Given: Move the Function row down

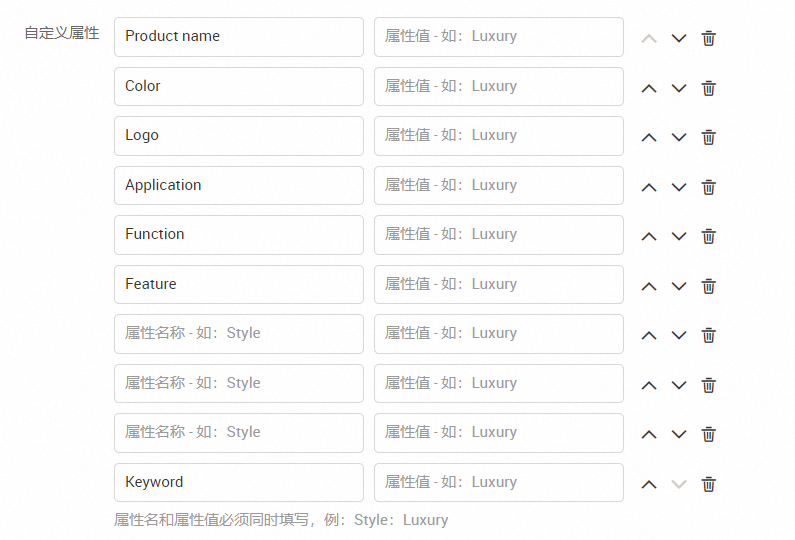Looking at the screenshot, I should click(679, 236).
